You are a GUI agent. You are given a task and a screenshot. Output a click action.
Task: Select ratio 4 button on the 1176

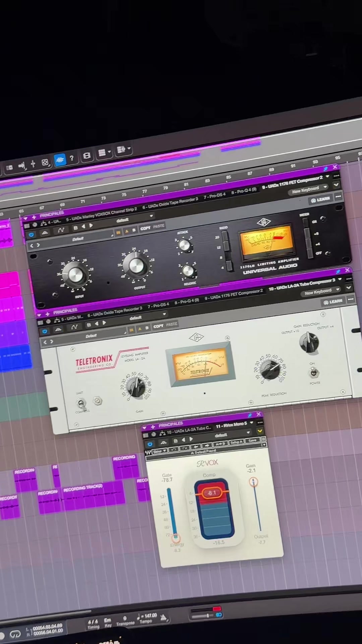click(229, 266)
